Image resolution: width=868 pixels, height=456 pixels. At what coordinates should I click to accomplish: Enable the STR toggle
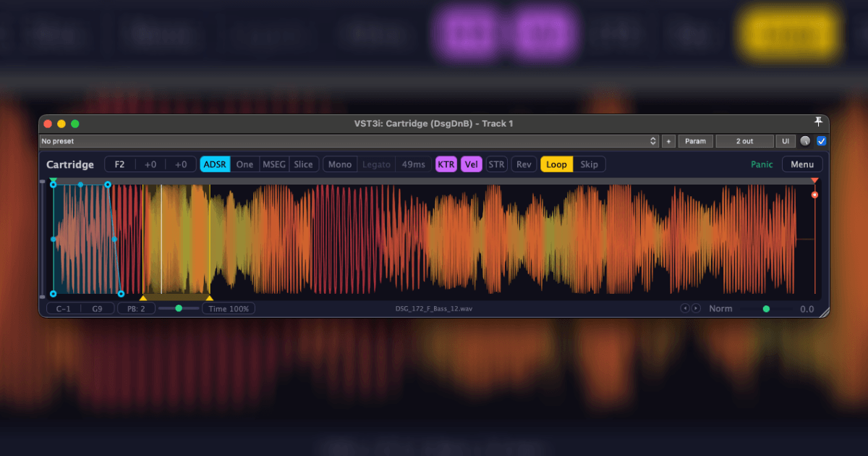497,164
